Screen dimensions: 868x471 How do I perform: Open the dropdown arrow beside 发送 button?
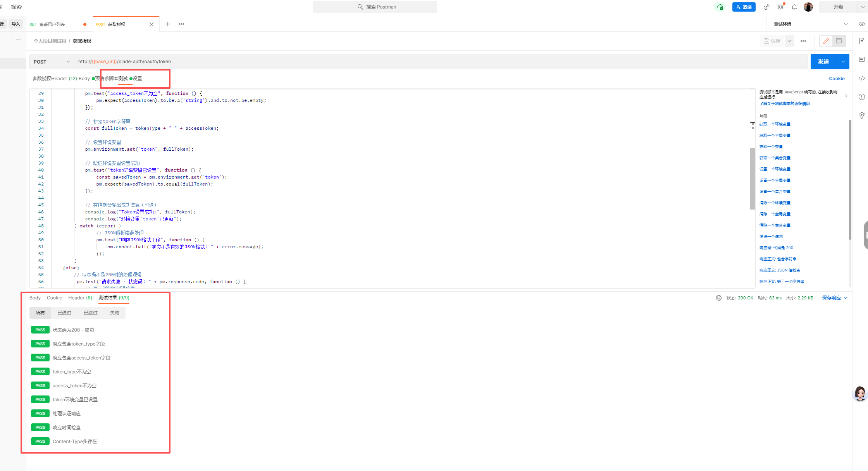(x=843, y=62)
